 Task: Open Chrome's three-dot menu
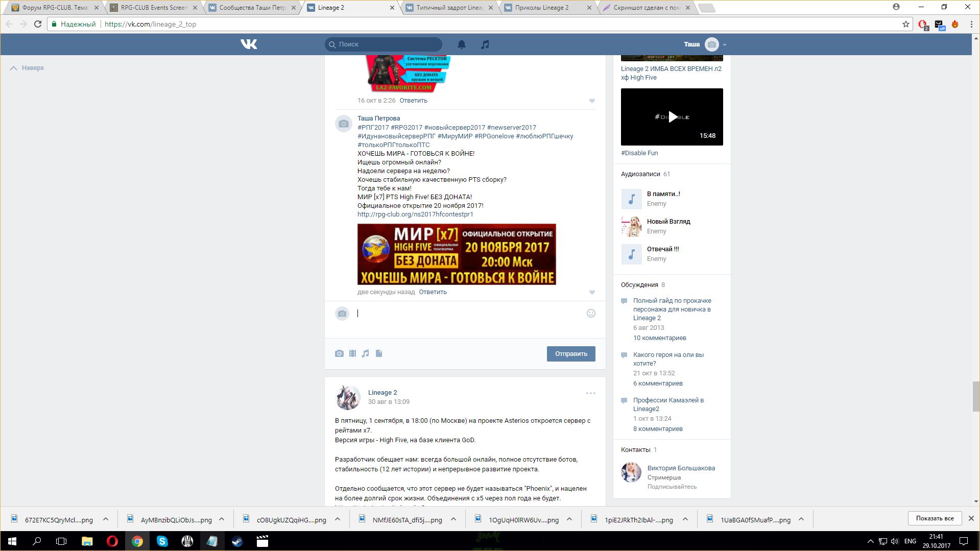pos(971,24)
